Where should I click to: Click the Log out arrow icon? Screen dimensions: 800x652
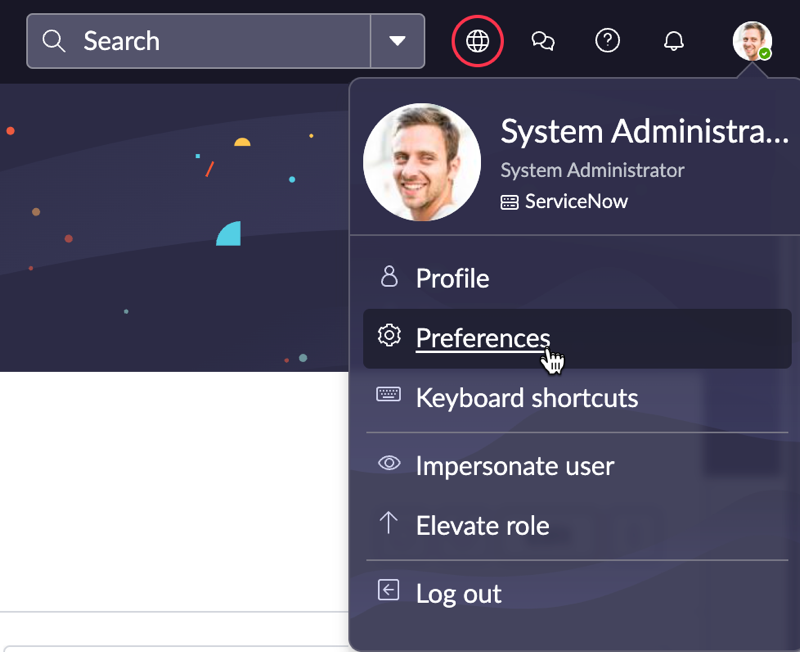(388, 590)
